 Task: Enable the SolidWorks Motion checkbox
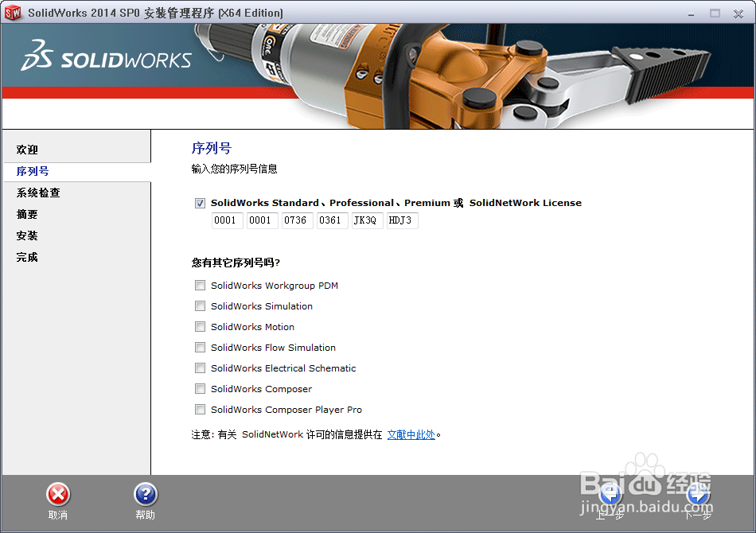(200, 326)
